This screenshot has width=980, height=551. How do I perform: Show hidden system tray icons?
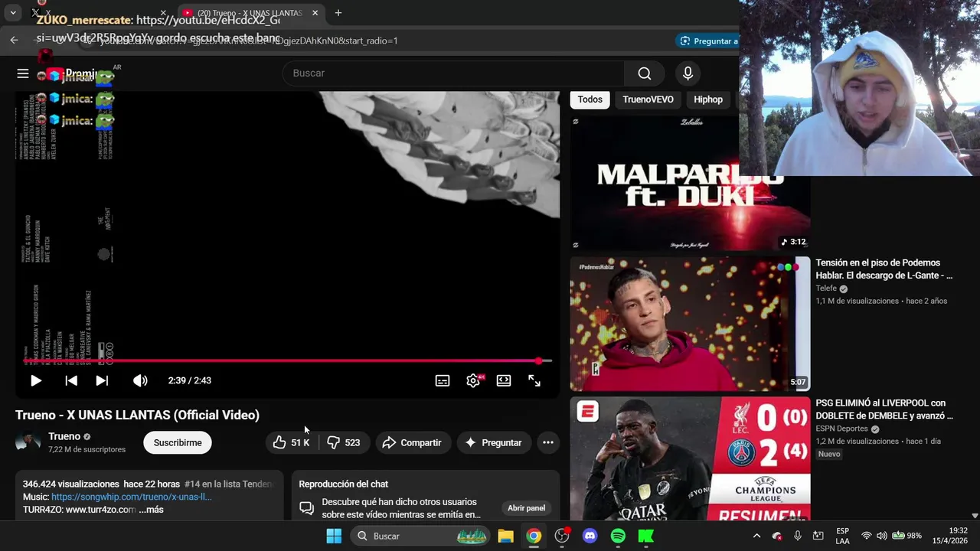pyautogui.click(x=756, y=536)
